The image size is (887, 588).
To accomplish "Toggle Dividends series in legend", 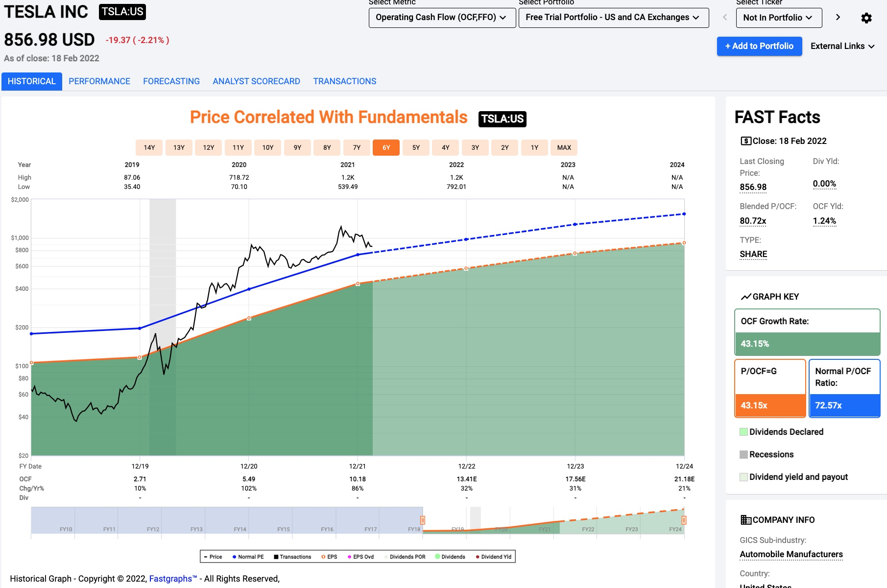I will pyautogui.click(x=450, y=557).
